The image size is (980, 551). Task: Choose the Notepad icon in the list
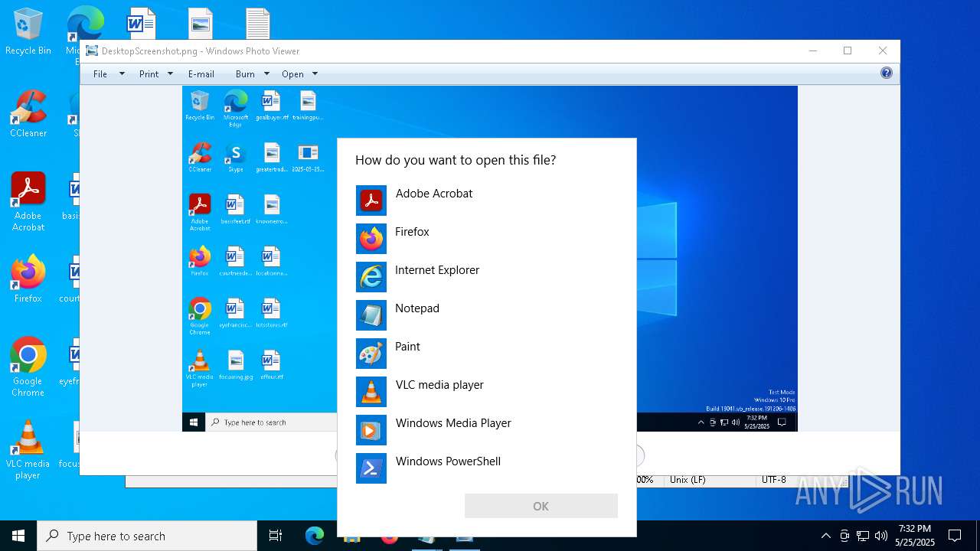click(371, 315)
